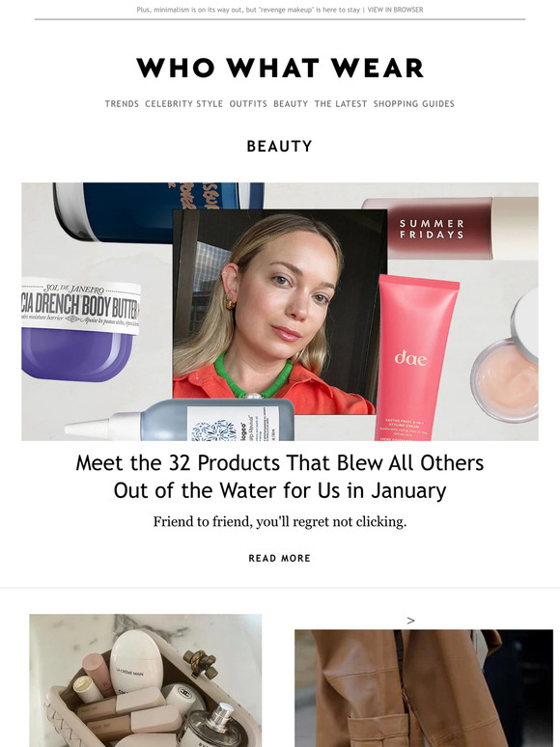The width and height of the screenshot is (560, 747).
Task: Go to CELEBRITY STYLE section
Action: (184, 104)
